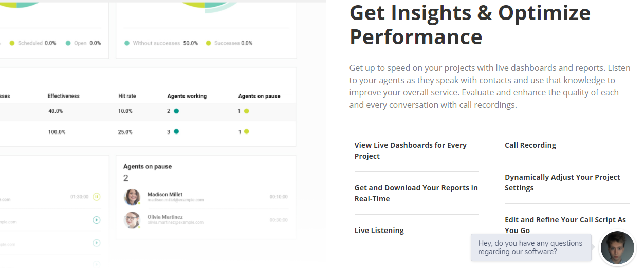Open the 'Call Recording' feature item
The image size is (644, 268).
click(x=530, y=145)
